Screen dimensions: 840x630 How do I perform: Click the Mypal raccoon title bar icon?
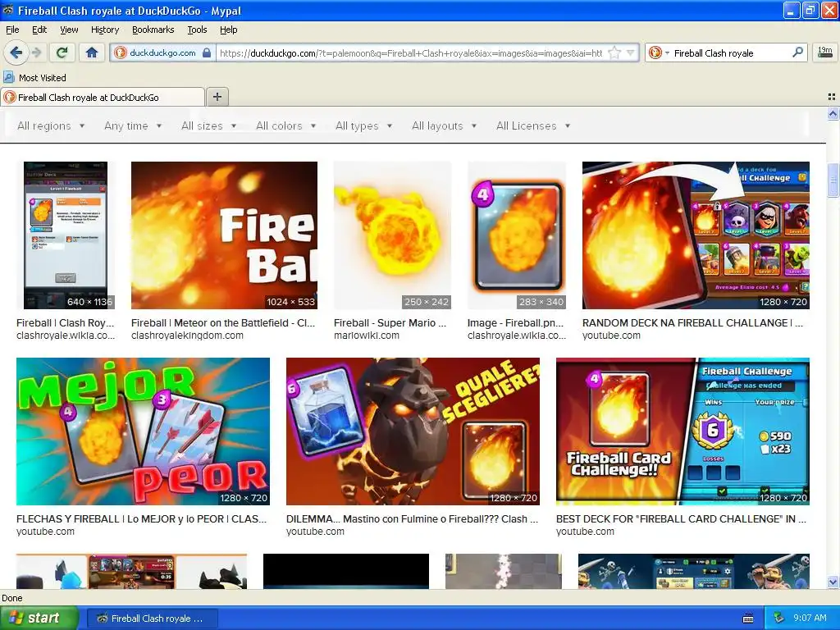click(x=8, y=10)
